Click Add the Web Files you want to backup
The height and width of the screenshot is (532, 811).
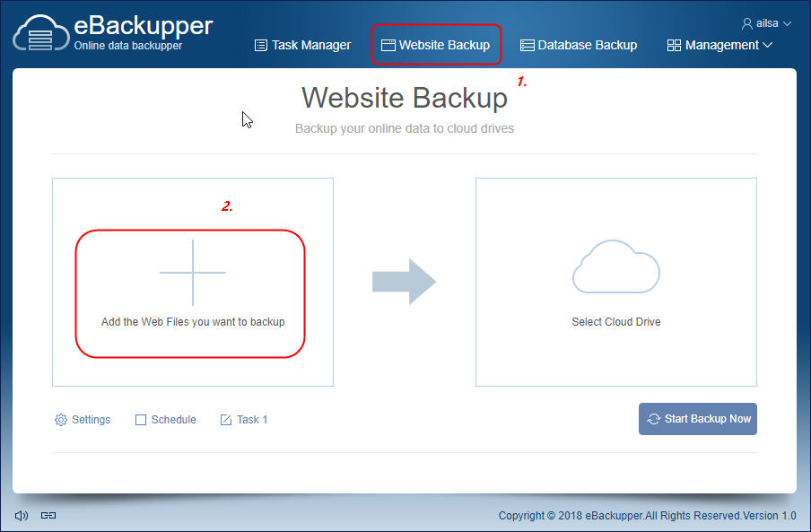193,321
